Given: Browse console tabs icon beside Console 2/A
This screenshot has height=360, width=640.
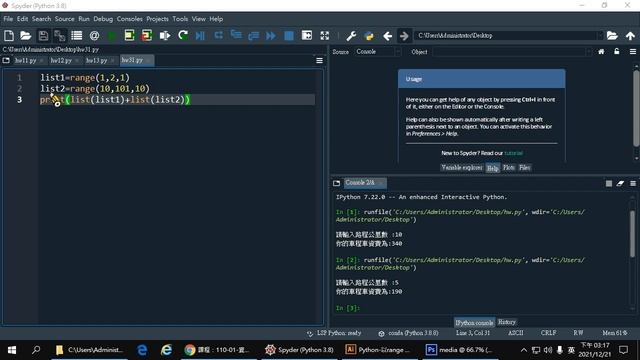Looking at the screenshot, I should click(336, 183).
